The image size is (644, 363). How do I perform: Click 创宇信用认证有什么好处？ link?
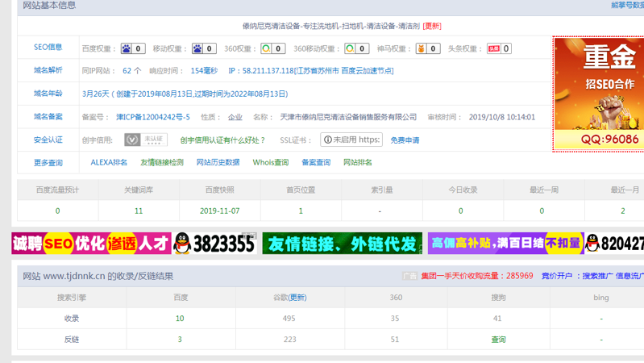(222, 140)
